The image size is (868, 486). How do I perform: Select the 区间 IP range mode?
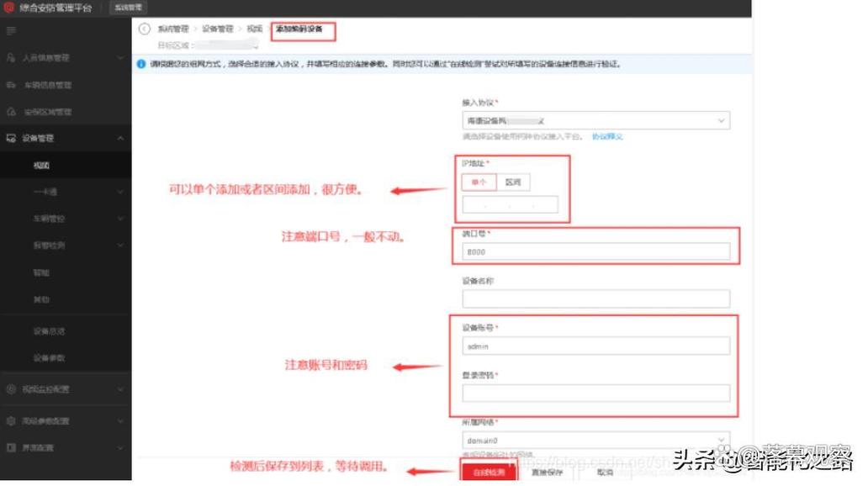click(x=513, y=182)
